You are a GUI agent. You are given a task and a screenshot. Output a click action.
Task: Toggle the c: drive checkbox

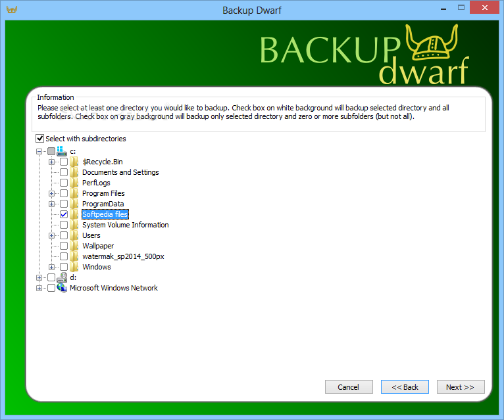(51, 151)
